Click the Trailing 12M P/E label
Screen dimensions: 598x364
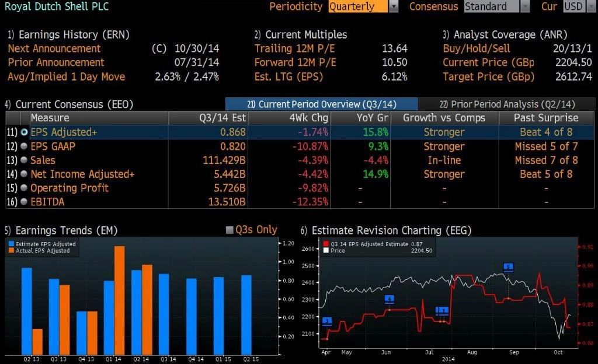295,49
